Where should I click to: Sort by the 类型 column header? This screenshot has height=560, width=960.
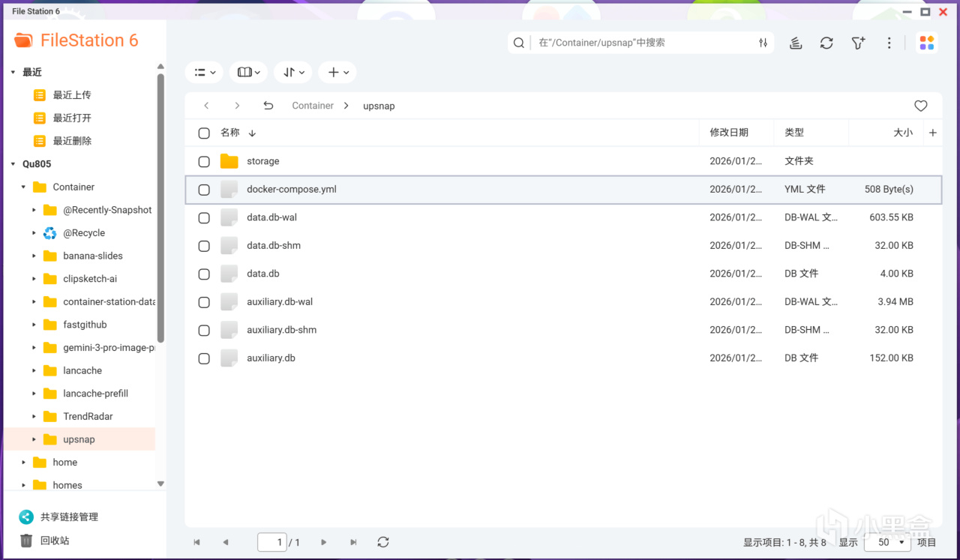tap(794, 133)
